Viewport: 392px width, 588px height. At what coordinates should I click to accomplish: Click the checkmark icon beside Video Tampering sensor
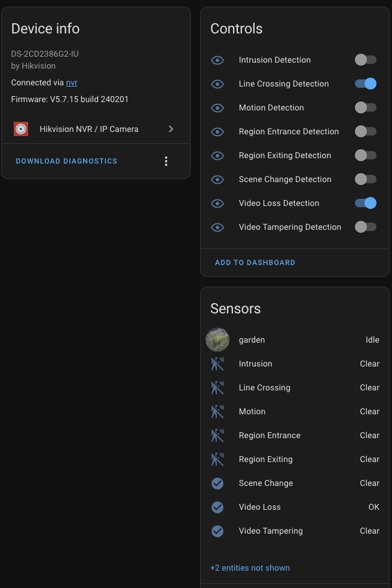click(x=218, y=531)
